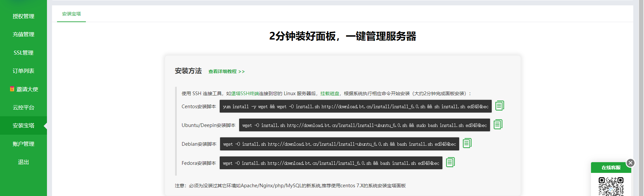Image resolution: width=644 pixels, height=196 pixels.
Task: Click the Centos安装脚本 label
Action: [x=199, y=107]
